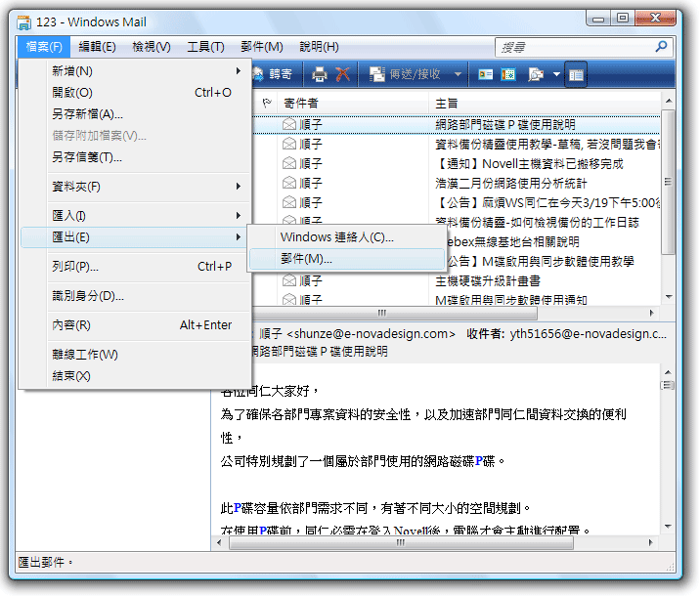Choose Print (列印) menu entry
The width and height of the screenshot is (700, 596).
pyautogui.click(x=135, y=267)
